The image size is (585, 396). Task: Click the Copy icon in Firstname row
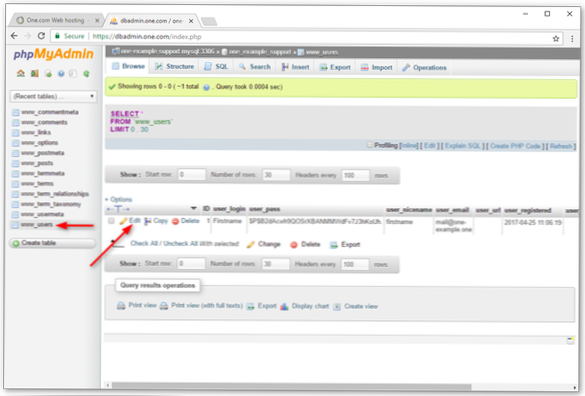(x=148, y=221)
